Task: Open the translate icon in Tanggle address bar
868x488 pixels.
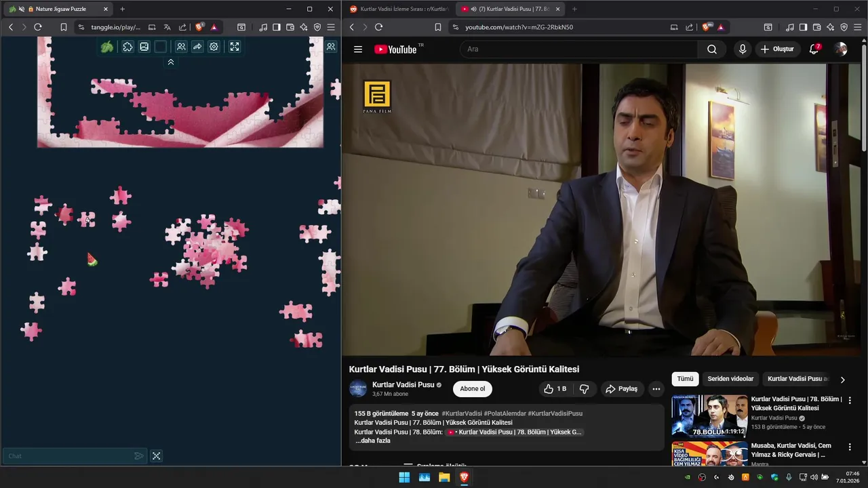Action: pyautogui.click(x=167, y=27)
